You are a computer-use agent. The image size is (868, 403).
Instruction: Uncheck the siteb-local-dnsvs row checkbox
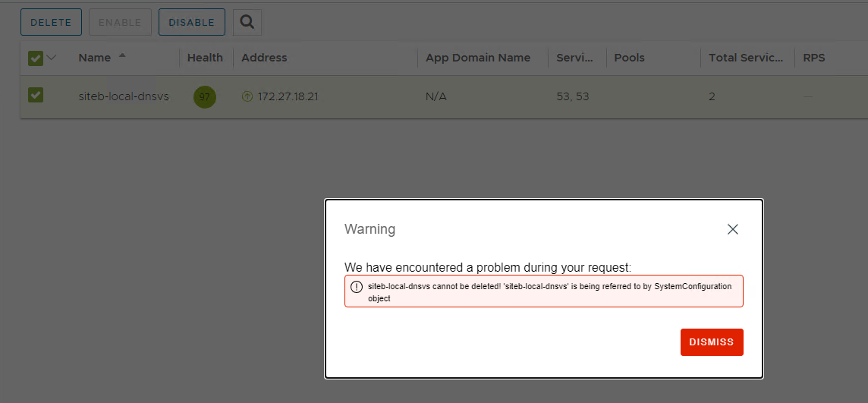[x=35, y=96]
